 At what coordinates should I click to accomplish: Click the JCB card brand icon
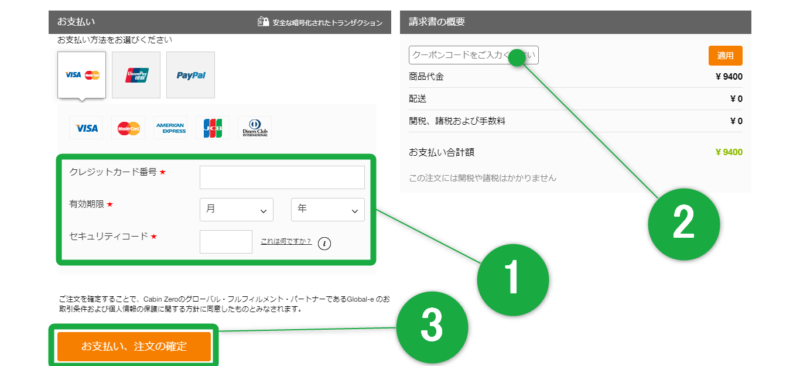[213, 128]
